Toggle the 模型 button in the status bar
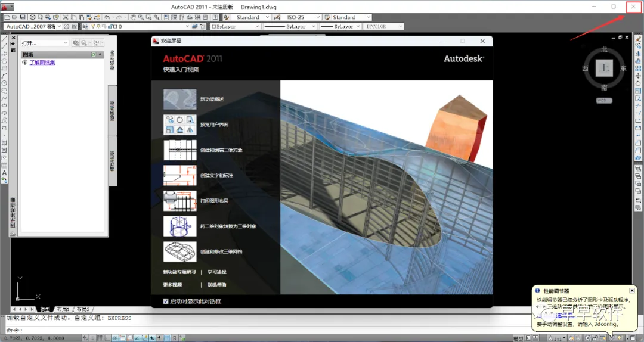The image size is (644, 342). tap(518, 338)
